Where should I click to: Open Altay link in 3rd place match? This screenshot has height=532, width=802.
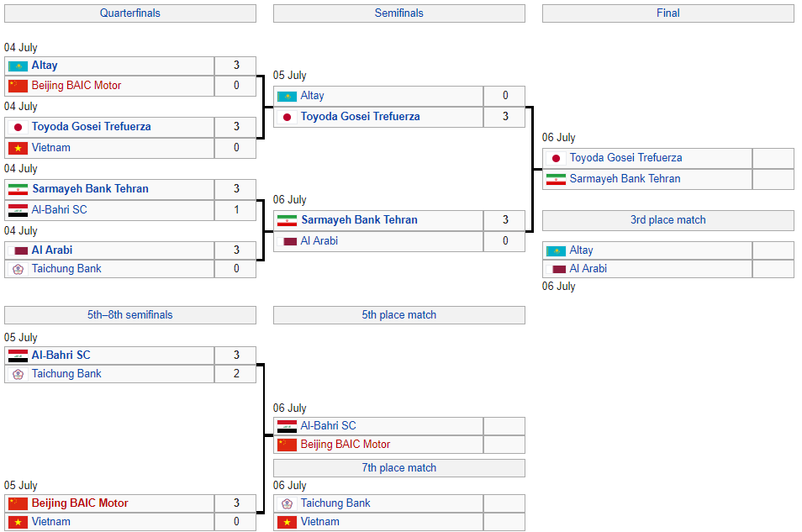point(582,250)
